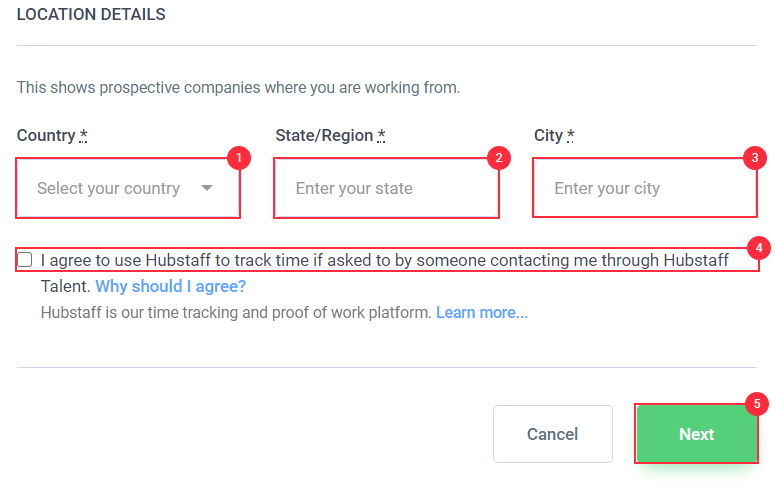Follow the Learn more link
The height and width of the screenshot is (484, 776).
(x=482, y=312)
